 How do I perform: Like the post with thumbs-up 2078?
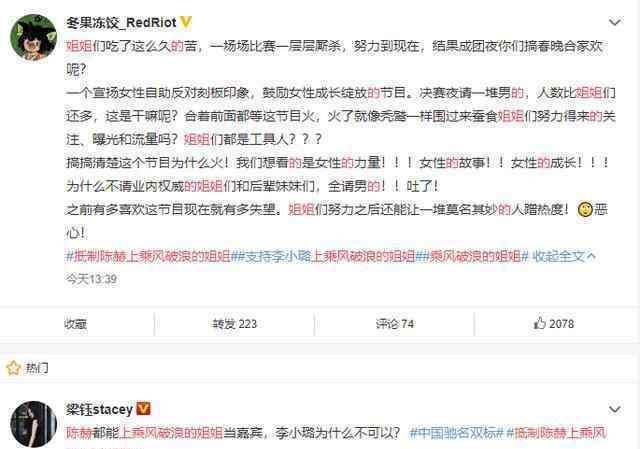coord(553,324)
